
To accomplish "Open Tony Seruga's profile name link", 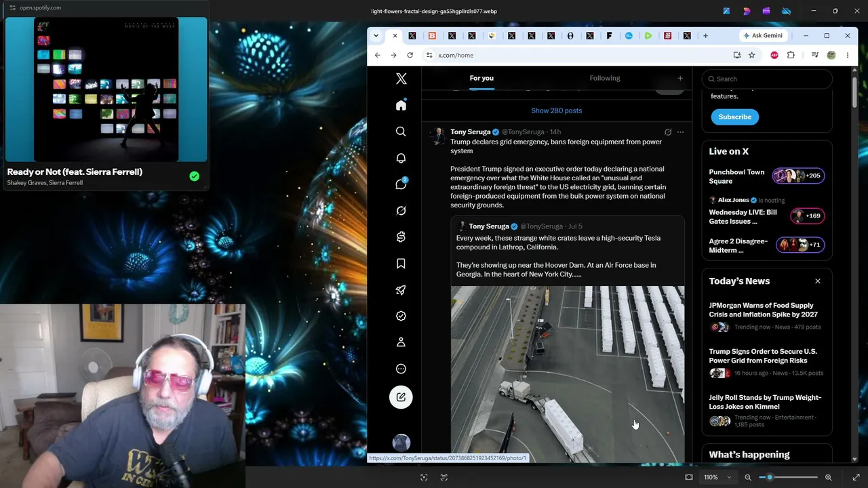I will (470, 132).
